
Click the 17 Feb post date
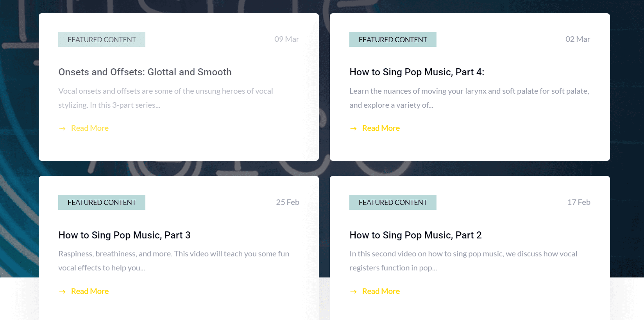[578, 202]
